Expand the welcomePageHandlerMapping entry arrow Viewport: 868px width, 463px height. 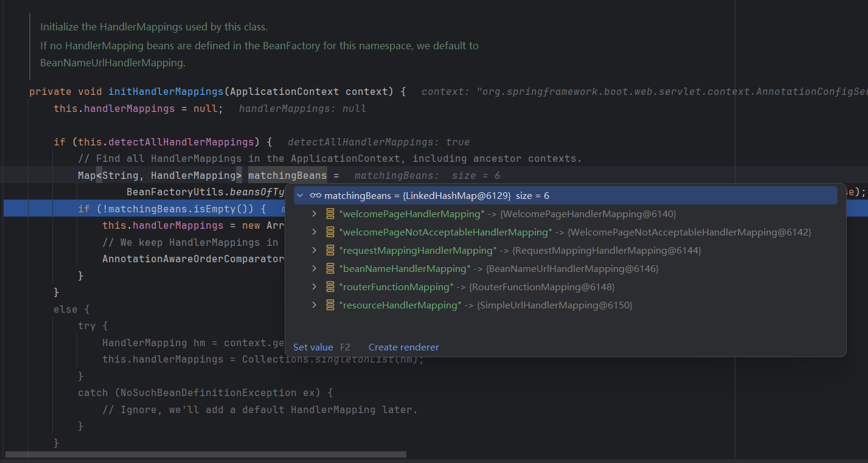click(x=314, y=214)
